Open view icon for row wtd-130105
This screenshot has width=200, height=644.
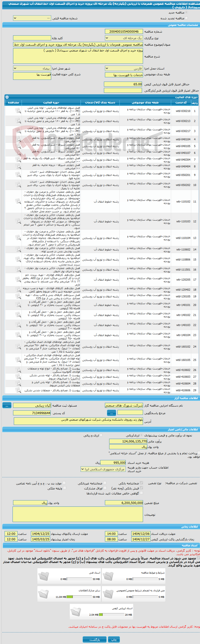pos(18,296)
